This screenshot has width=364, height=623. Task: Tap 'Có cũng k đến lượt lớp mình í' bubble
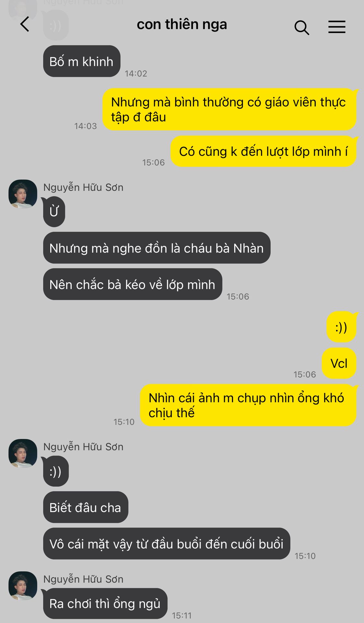263,152
